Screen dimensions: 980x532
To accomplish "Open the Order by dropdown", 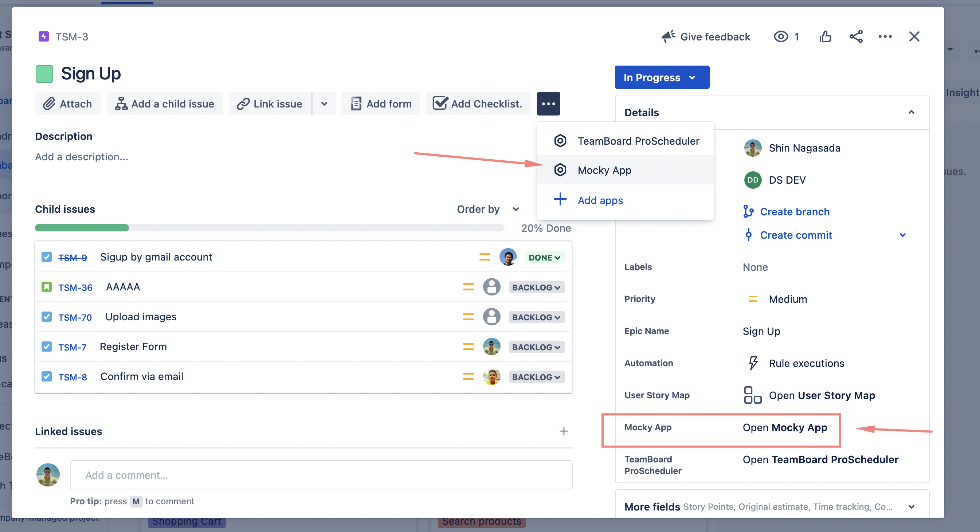I will click(488, 209).
